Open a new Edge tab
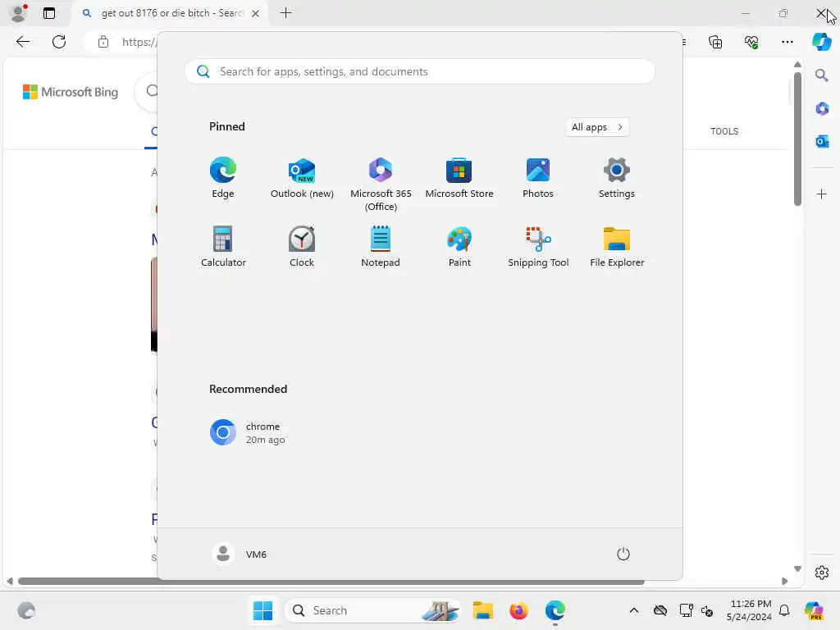This screenshot has height=630, width=840. click(x=286, y=13)
